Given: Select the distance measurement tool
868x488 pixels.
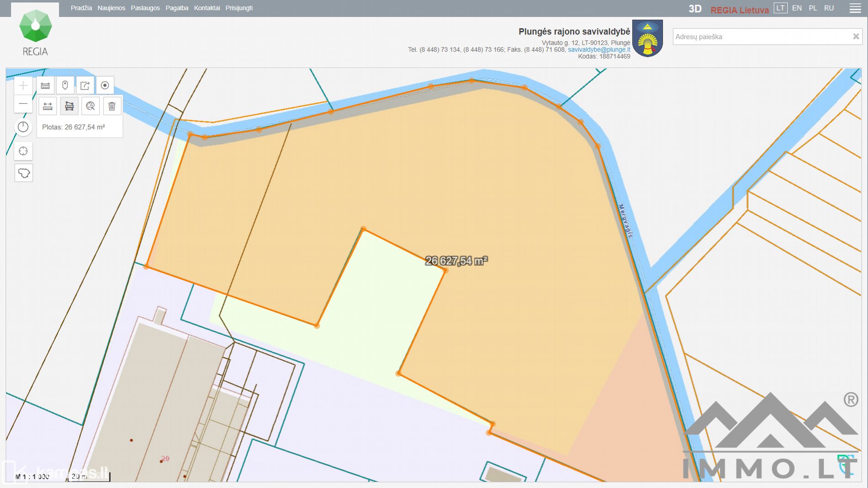Looking at the screenshot, I should [x=48, y=106].
